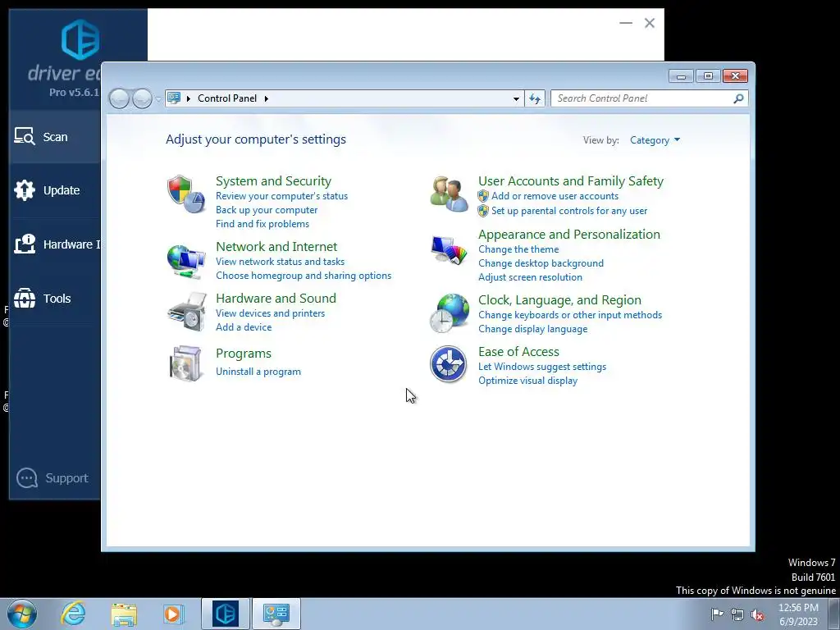Screen dimensions: 840x630
Task: Open View network status and tasks
Action: [x=280, y=262]
